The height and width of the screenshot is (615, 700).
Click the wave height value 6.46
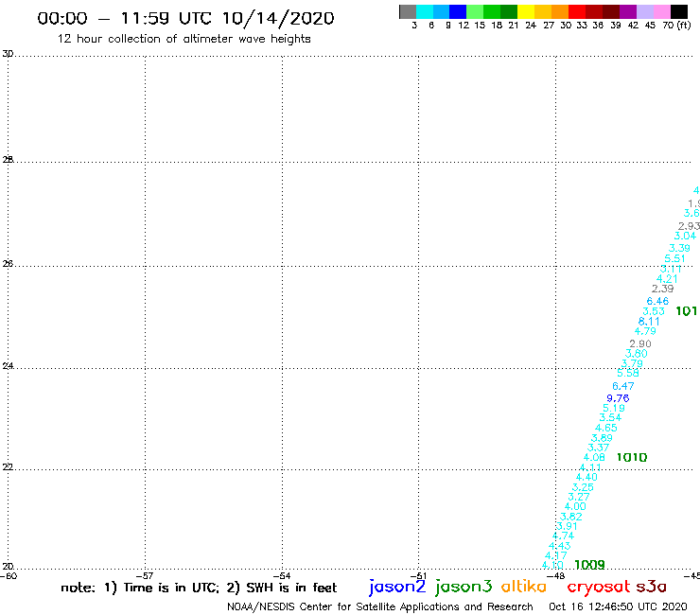(657, 301)
